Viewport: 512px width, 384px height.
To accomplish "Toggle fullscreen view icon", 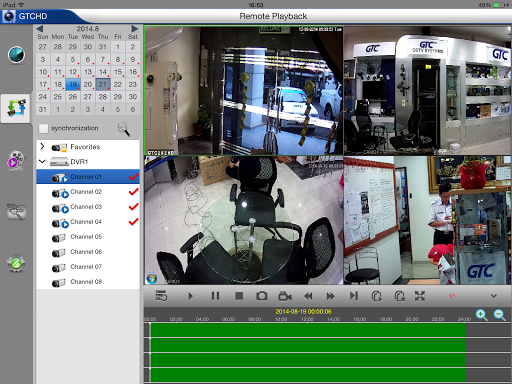I will coord(420,296).
